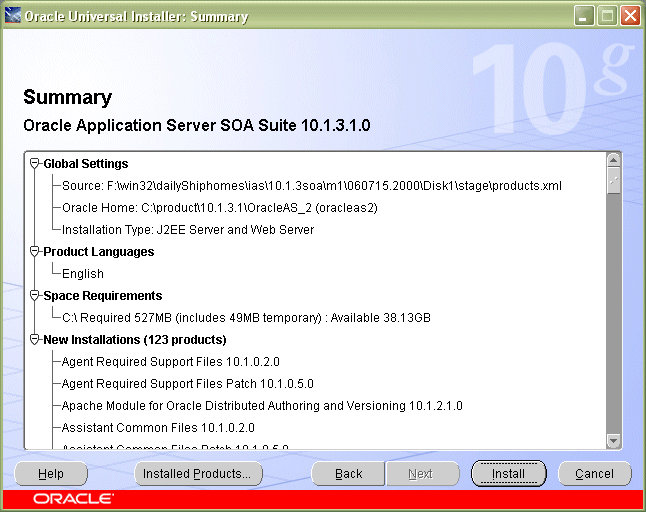Select the Product Languages heading
The width and height of the screenshot is (646, 512).
coord(98,251)
